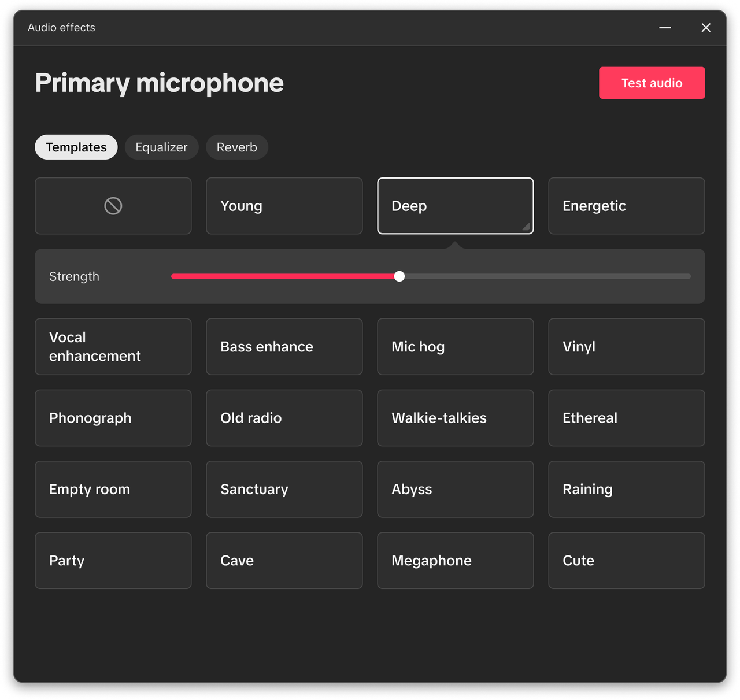The image size is (740, 700).
Task: Select the no-effect template icon
Action: tap(113, 206)
